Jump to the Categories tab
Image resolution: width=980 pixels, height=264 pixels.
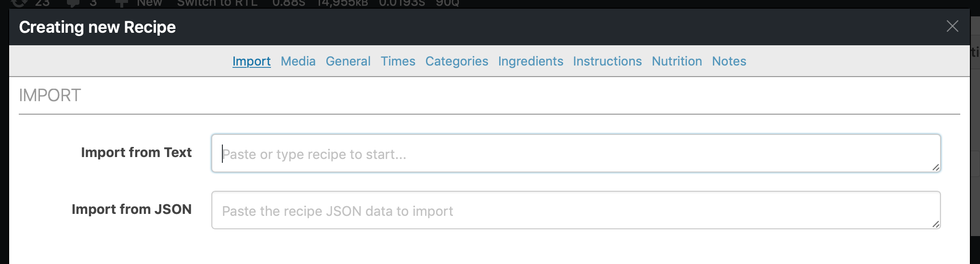coord(456,61)
